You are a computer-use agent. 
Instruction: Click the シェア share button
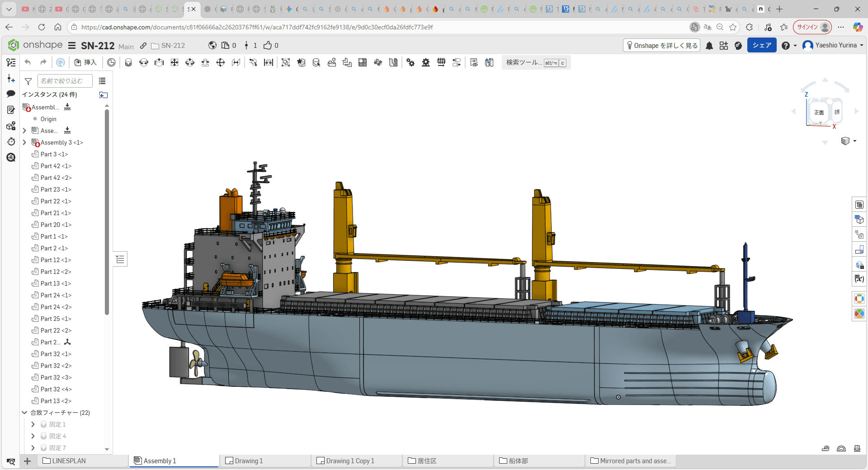(x=762, y=45)
